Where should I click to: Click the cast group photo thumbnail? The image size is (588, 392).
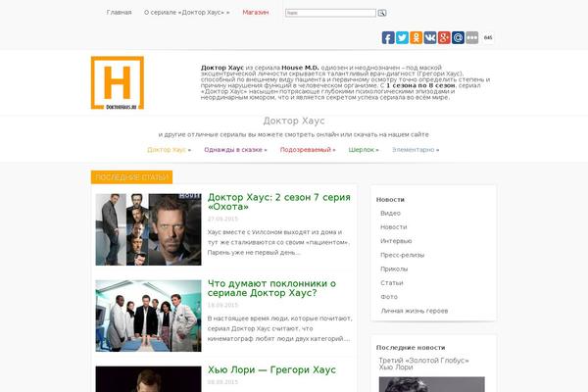(x=148, y=316)
